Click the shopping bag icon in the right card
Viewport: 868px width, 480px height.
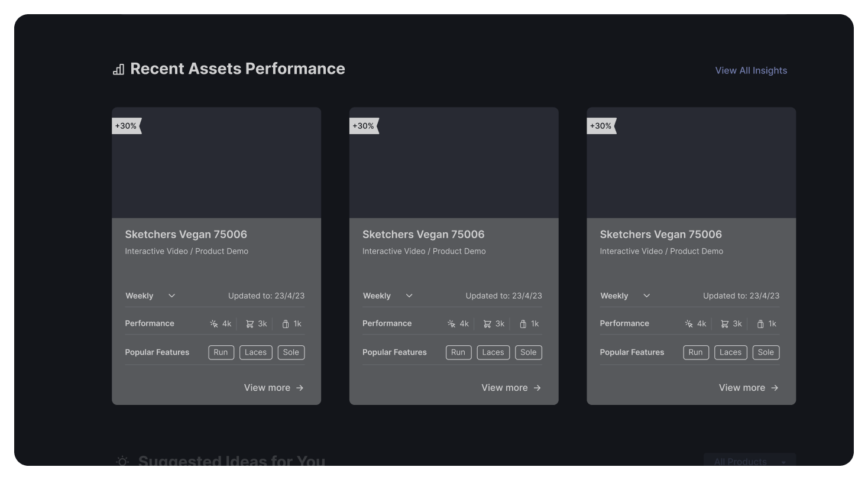[x=760, y=324]
